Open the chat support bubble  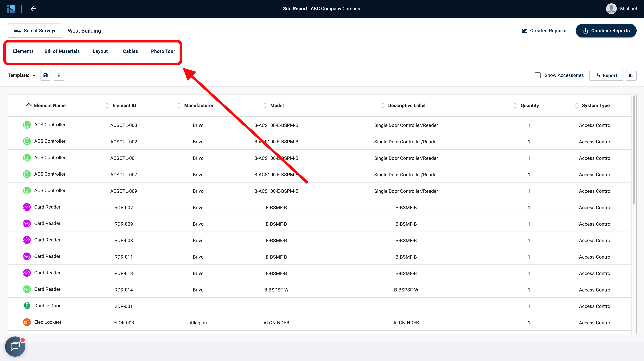click(15, 347)
